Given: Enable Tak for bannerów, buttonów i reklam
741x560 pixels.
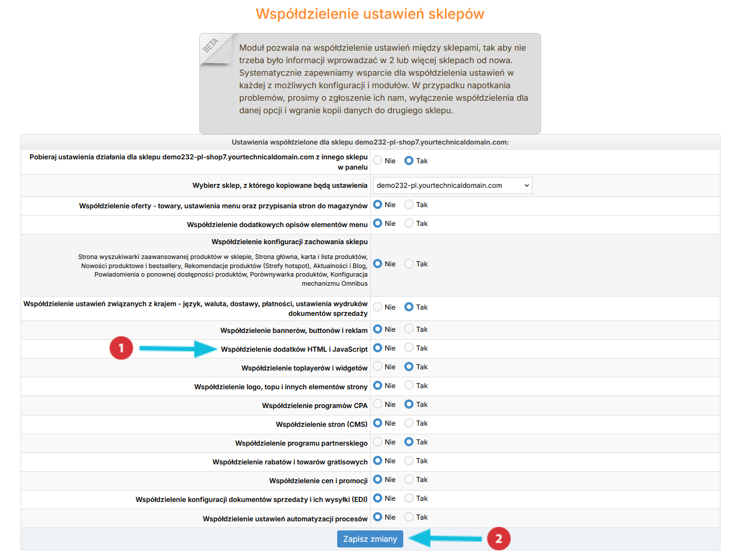Looking at the screenshot, I should (x=409, y=329).
